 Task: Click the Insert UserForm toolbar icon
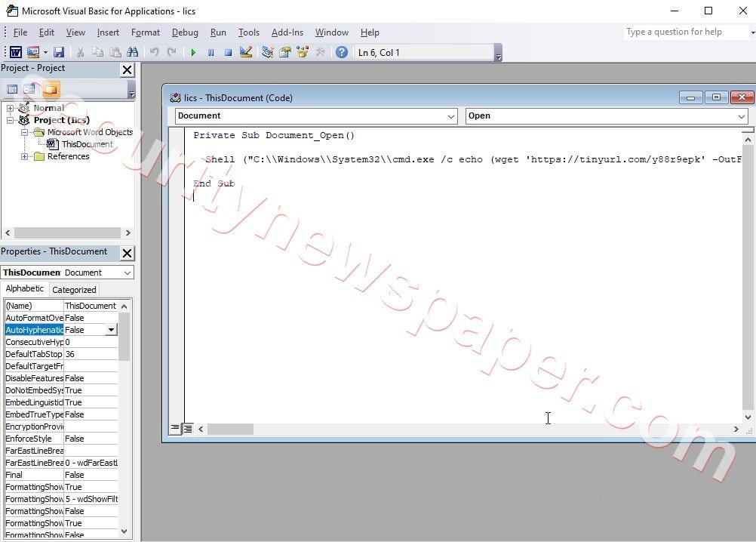tap(32, 52)
